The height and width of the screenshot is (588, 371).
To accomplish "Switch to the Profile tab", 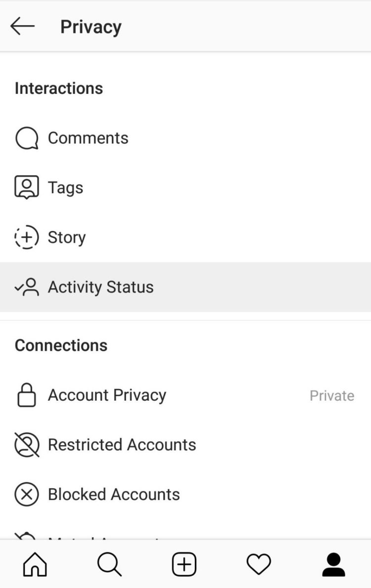I will 334,564.
